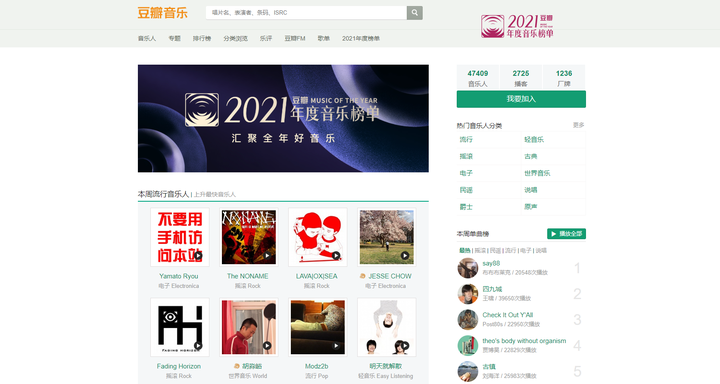
Task: Select the 爵士 artist category
Action: 466,207
